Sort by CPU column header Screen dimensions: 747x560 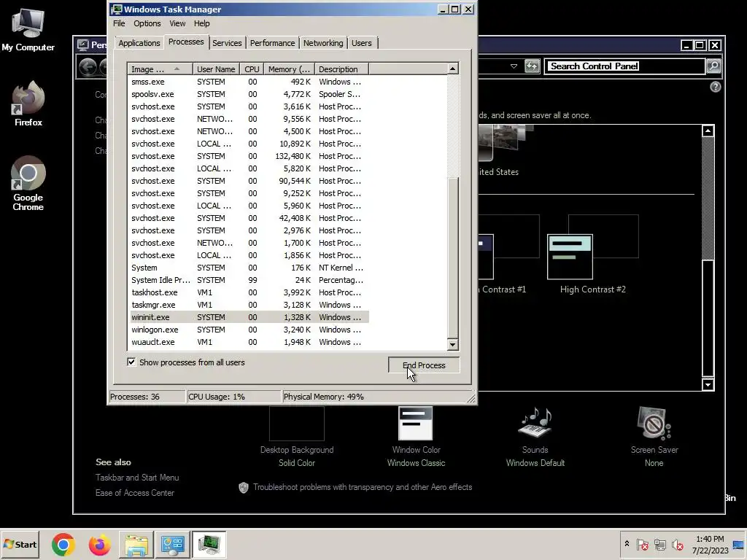tap(252, 69)
